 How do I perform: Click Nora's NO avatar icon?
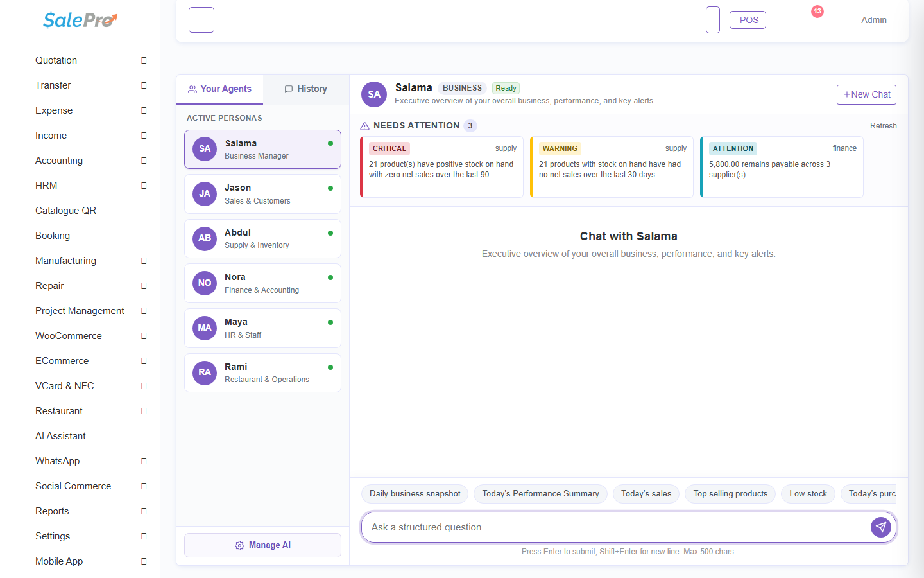coord(205,283)
